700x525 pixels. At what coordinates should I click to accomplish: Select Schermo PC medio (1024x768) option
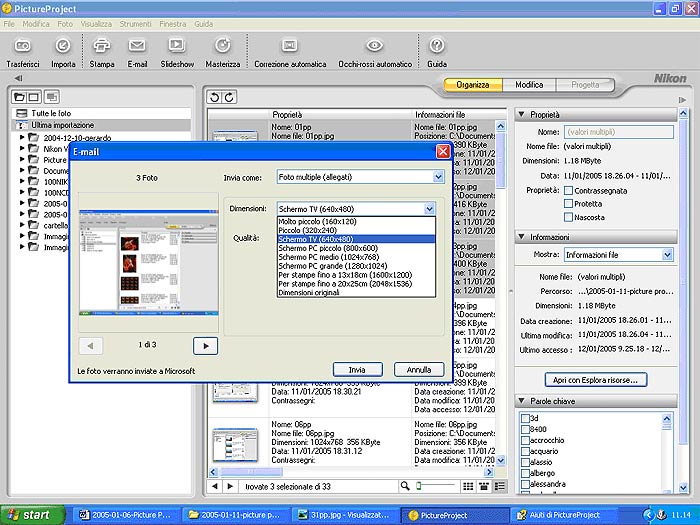click(x=356, y=257)
